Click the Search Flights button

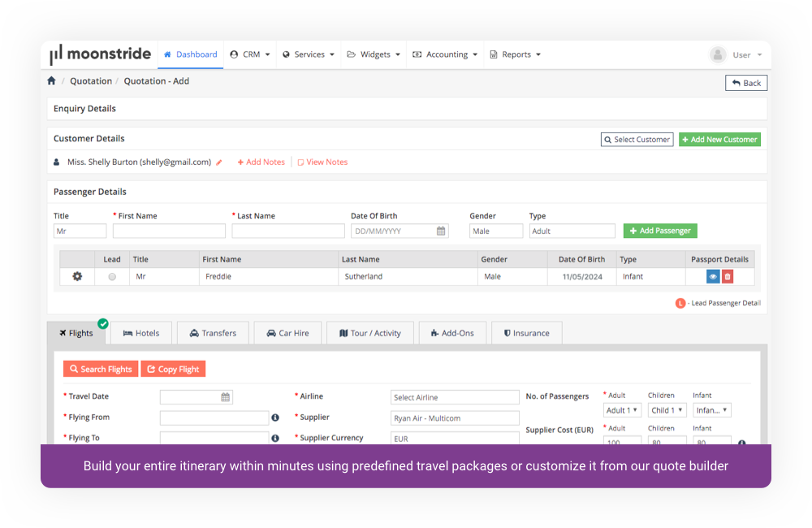coord(101,369)
